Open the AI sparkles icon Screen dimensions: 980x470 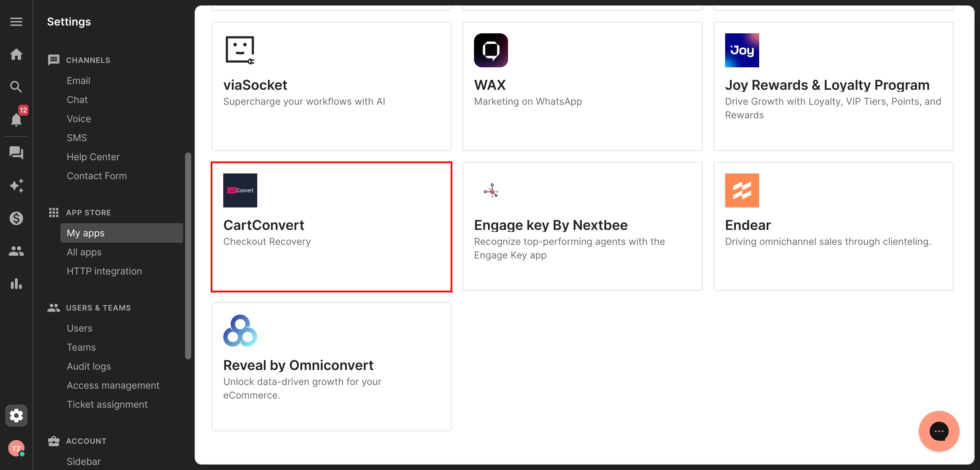(x=16, y=186)
